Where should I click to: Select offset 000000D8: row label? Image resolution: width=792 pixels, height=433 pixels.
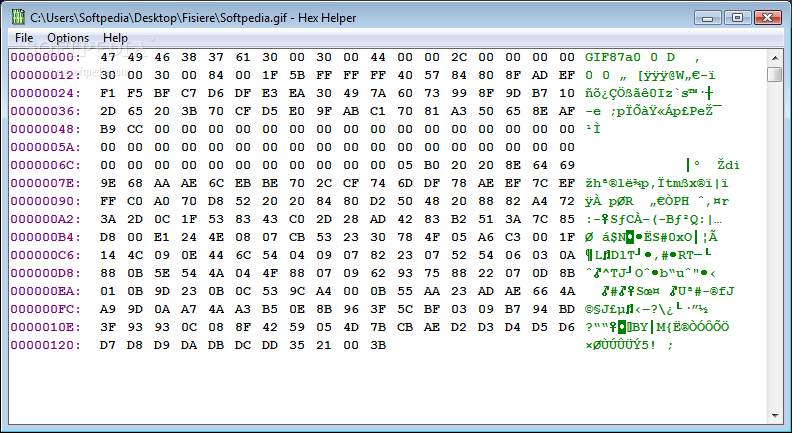pyautogui.click(x=45, y=273)
